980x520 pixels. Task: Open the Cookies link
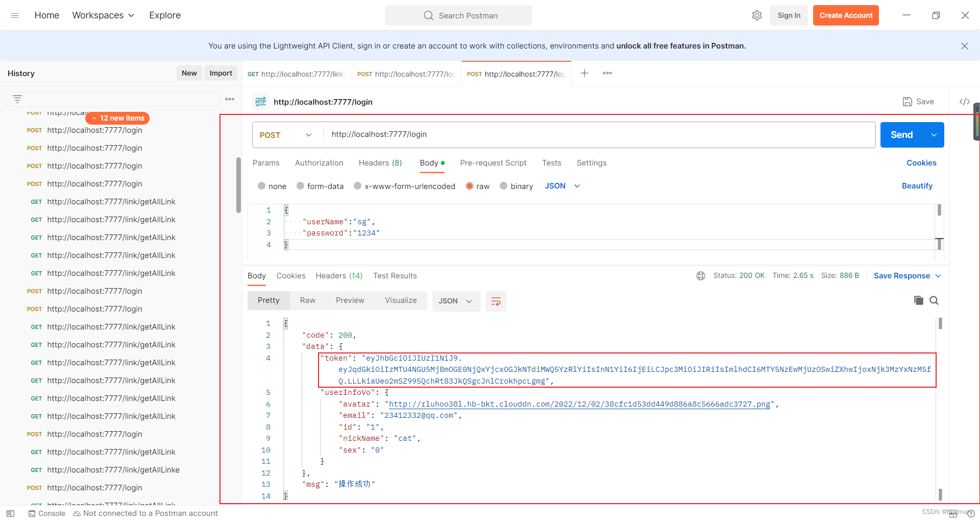pyautogui.click(x=921, y=163)
